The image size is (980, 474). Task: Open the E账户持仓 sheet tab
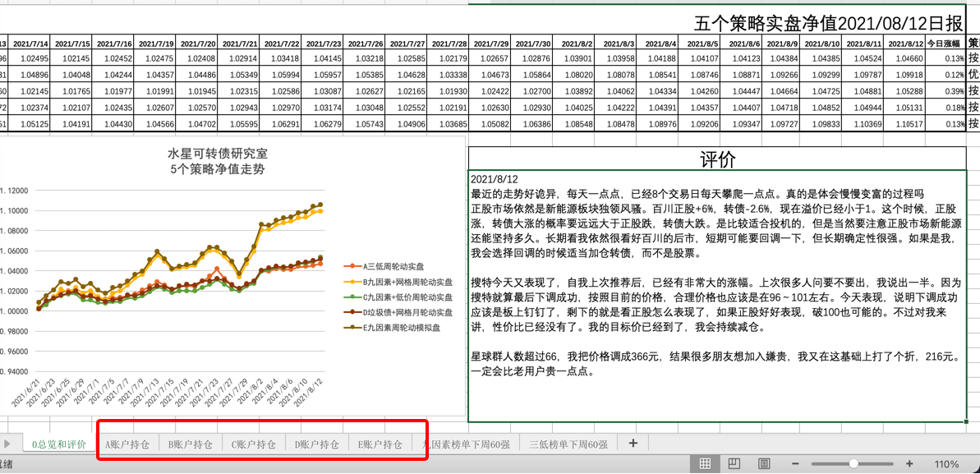(x=380, y=444)
